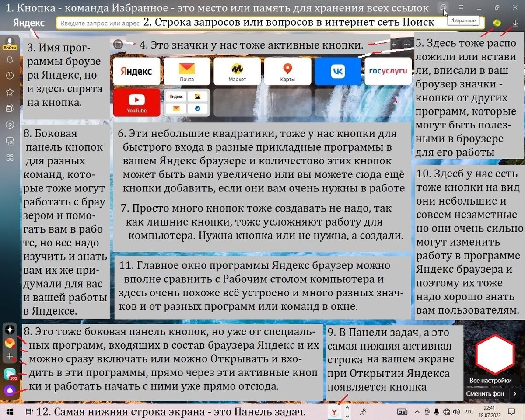Open the services grid icon in sidebar
This screenshot has width=525, height=420.
click(x=10, y=157)
